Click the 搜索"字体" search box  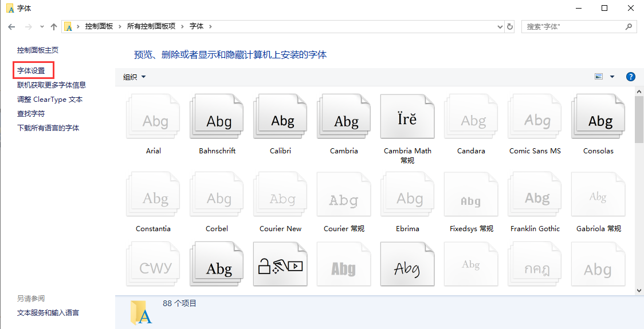coord(573,26)
